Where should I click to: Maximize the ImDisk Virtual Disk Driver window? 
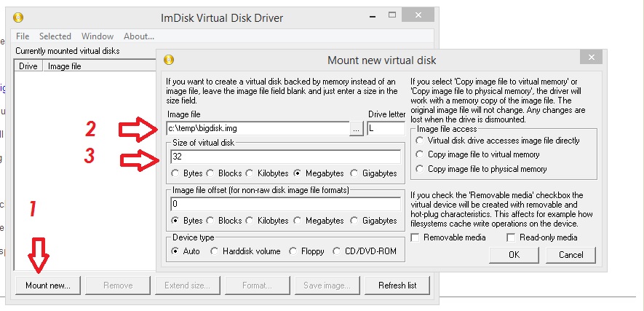392,15
